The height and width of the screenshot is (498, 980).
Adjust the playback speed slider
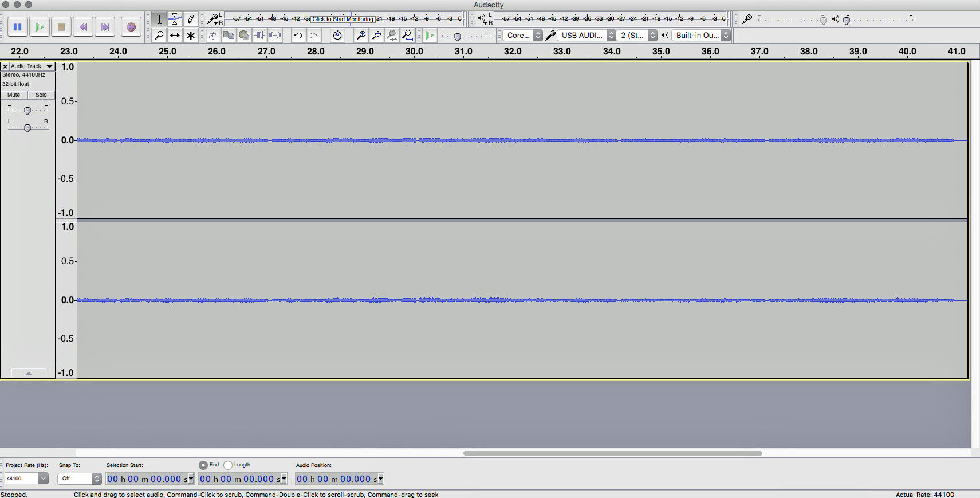[x=458, y=37]
